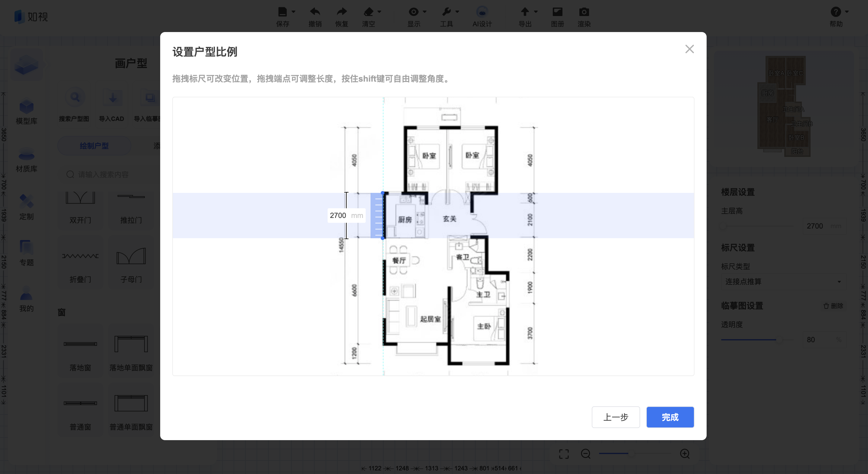Viewport: 868px width, 474px height.
Task: Open the 模型库 sidebar section
Action: (26, 112)
